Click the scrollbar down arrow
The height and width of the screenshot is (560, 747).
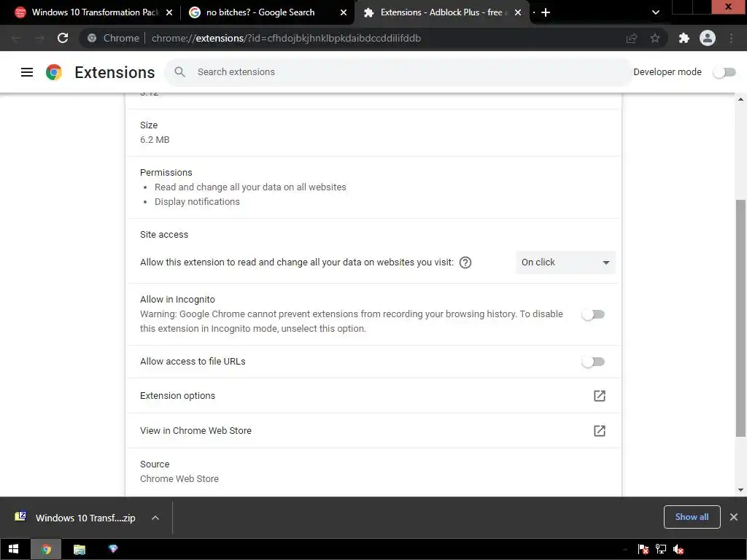pos(740,489)
